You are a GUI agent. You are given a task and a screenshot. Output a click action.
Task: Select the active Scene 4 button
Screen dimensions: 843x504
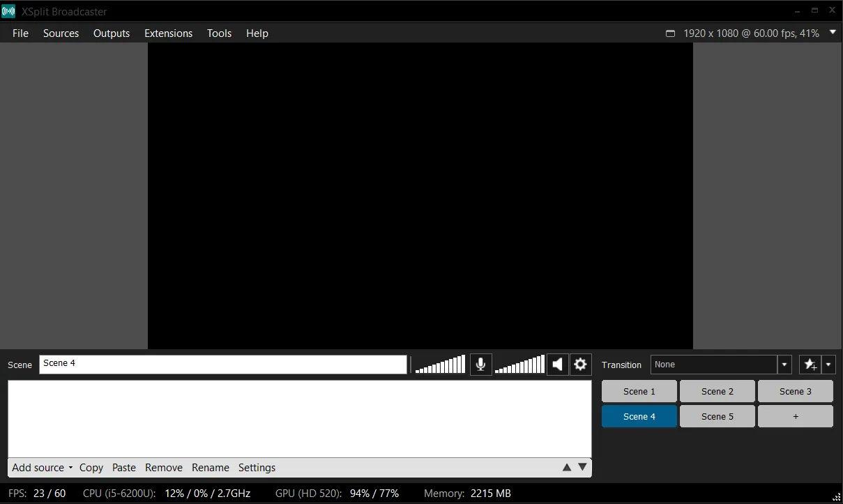639,416
